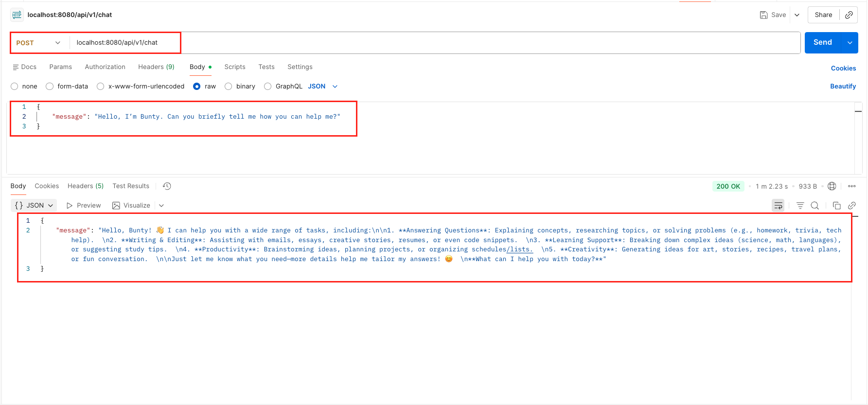This screenshot has height=405, width=868.
Task: Click the copy link icon beside Share
Action: [849, 15]
